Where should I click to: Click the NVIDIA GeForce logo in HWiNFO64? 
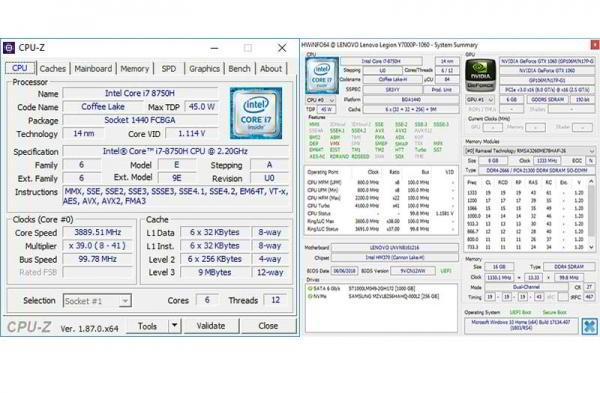[480, 75]
